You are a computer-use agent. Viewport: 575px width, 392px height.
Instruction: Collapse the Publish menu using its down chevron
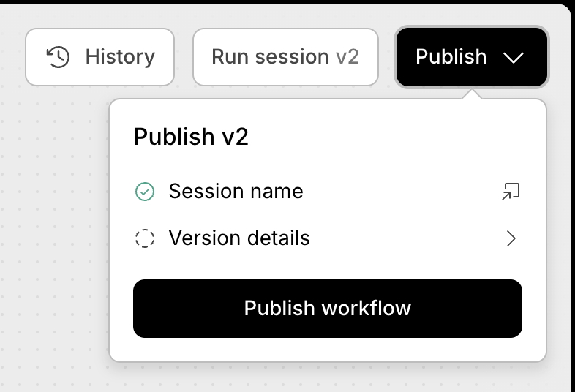pos(514,58)
